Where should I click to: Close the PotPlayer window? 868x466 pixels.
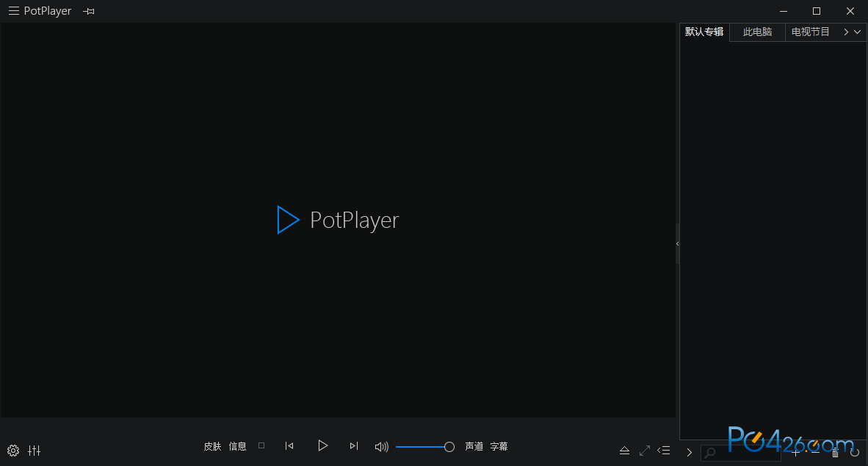[x=850, y=11]
